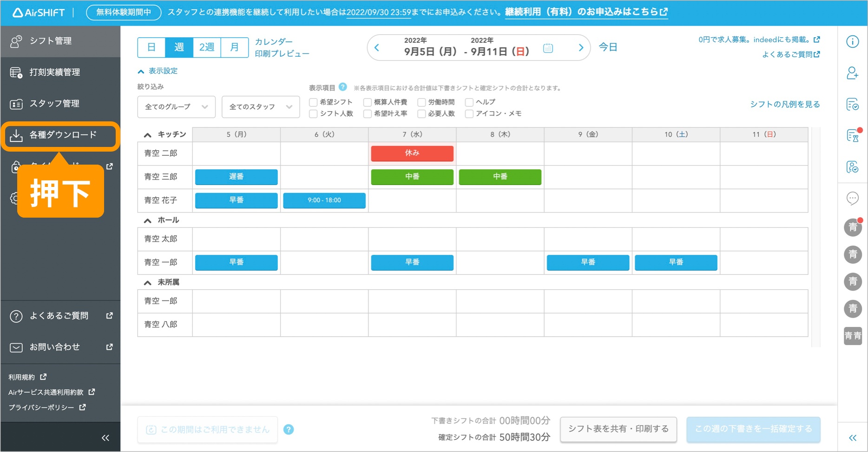Open the calendar date picker icon

548,48
